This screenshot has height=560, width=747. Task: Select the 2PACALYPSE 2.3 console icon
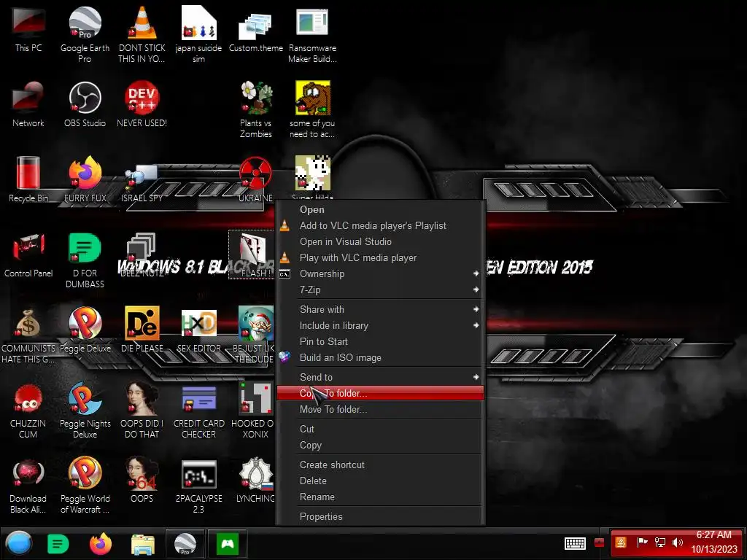point(198,485)
